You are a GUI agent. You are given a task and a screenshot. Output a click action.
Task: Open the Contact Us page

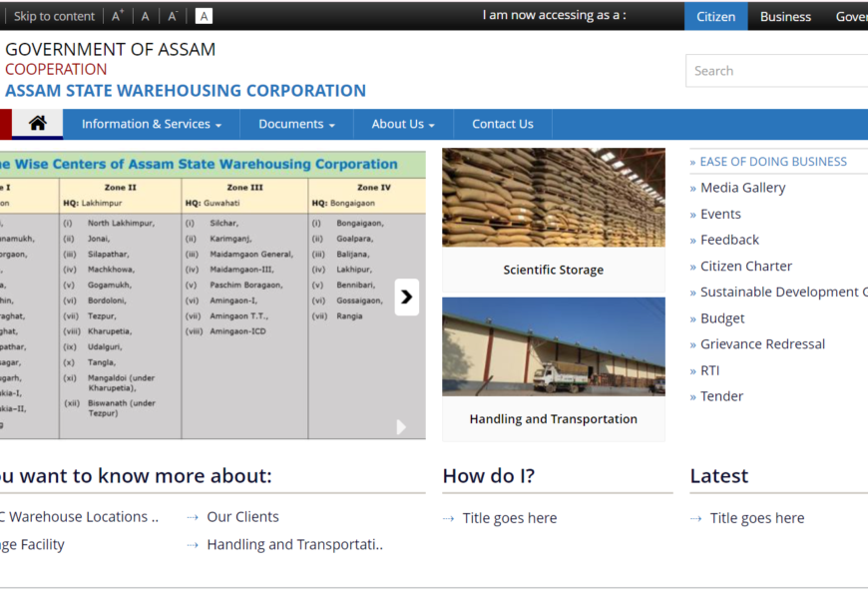[x=503, y=124]
